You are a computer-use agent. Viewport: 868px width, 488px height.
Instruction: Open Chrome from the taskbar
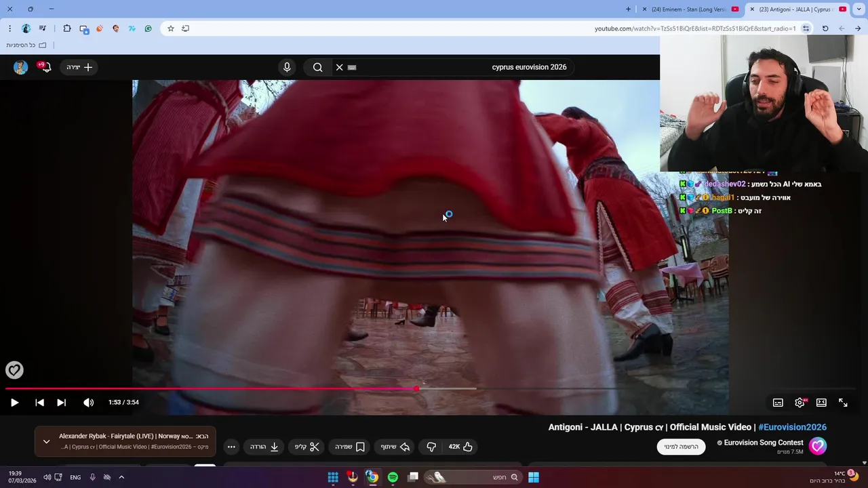(x=372, y=477)
